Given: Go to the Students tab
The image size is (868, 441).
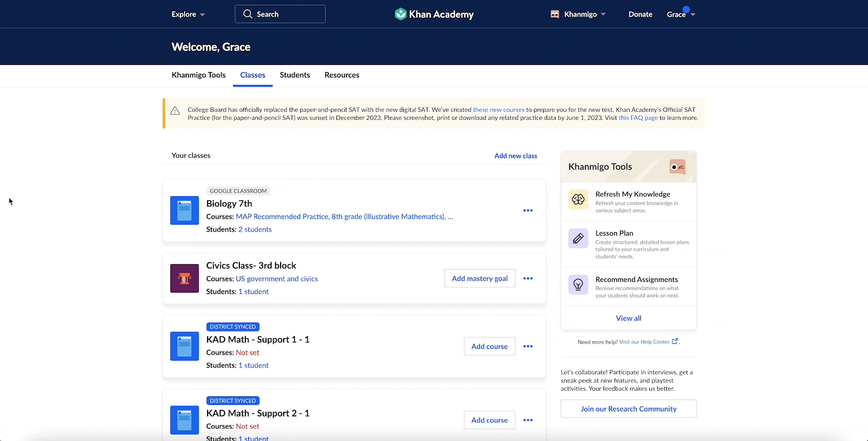Looking at the screenshot, I should (x=295, y=75).
